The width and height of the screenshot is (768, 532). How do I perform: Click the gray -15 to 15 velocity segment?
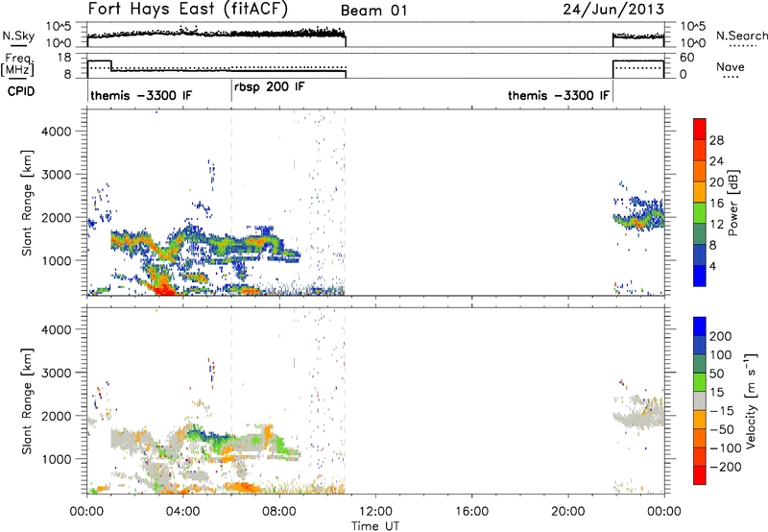tap(700, 400)
